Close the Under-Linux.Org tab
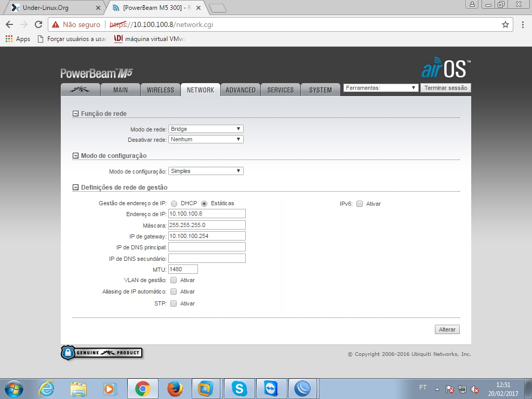 98,8
